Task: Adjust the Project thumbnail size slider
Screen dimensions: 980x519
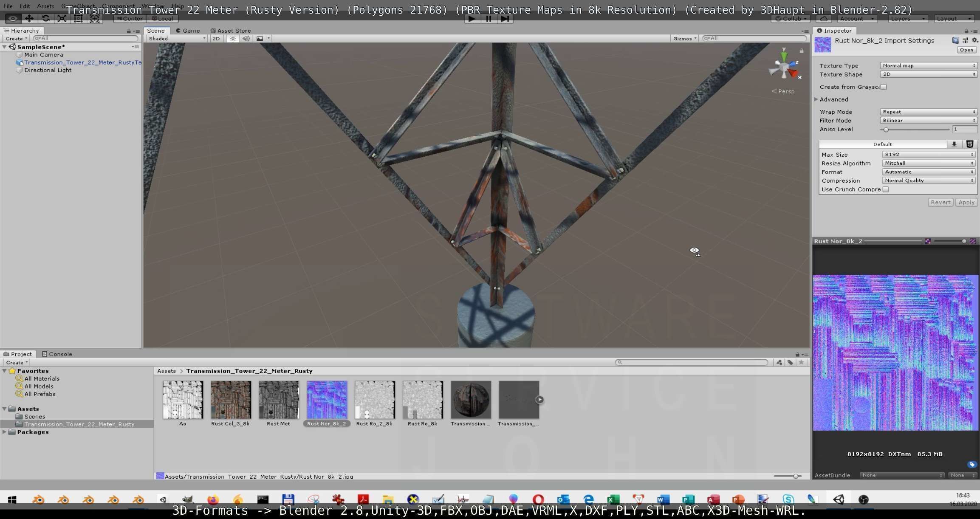Action: click(788, 477)
